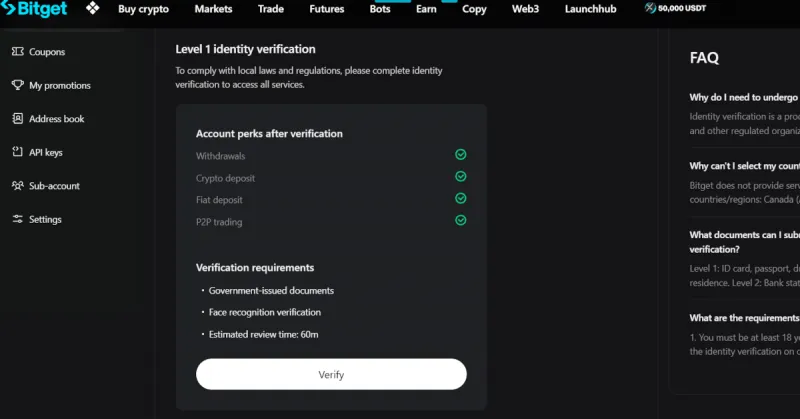
Task: Click the green check beside P2P trading
Action: (461, 220)
